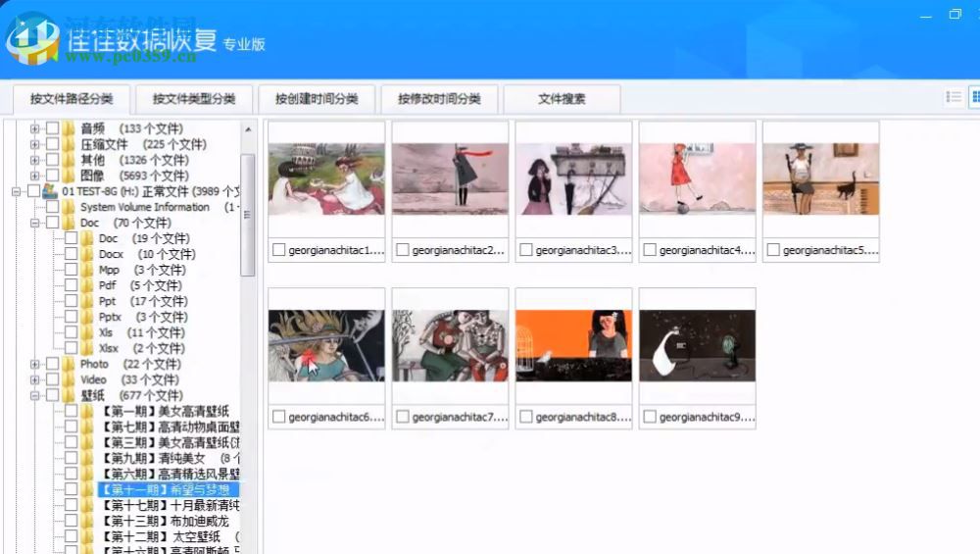Click the georgianachitac9 file name
980x554 pixels.
pos(707,417)
